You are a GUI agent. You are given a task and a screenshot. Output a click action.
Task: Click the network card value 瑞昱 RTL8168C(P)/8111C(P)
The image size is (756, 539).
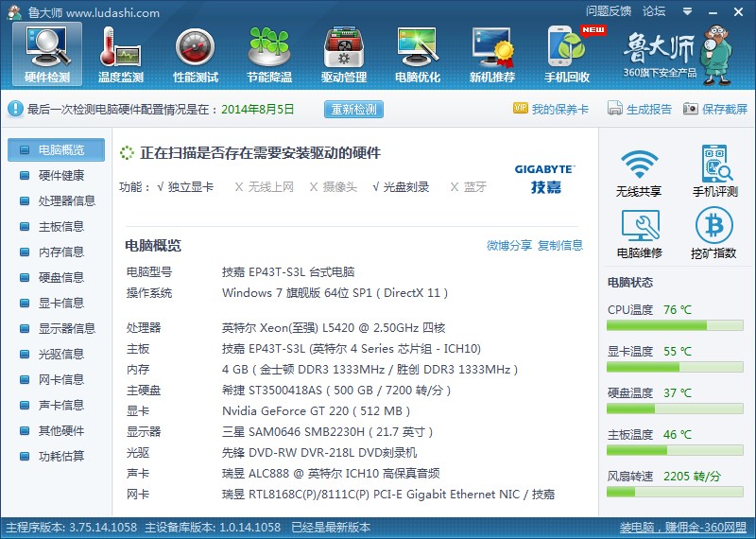[x=388, y=496]
